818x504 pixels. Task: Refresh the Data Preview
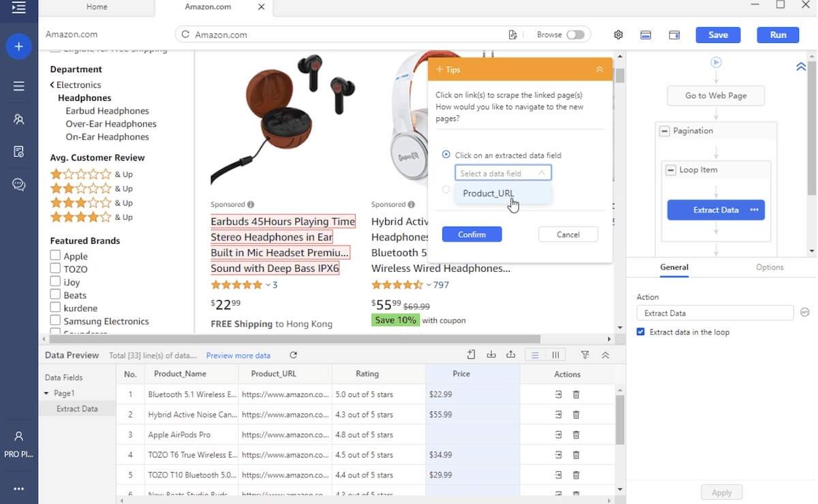293,355
